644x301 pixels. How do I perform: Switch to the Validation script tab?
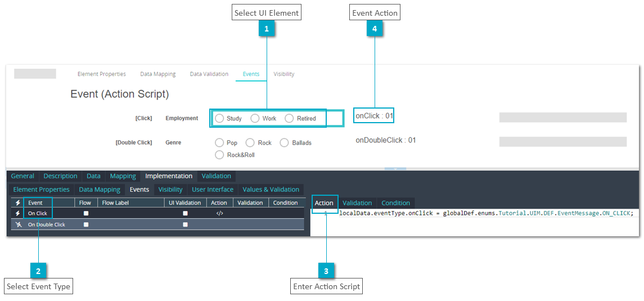357,203
